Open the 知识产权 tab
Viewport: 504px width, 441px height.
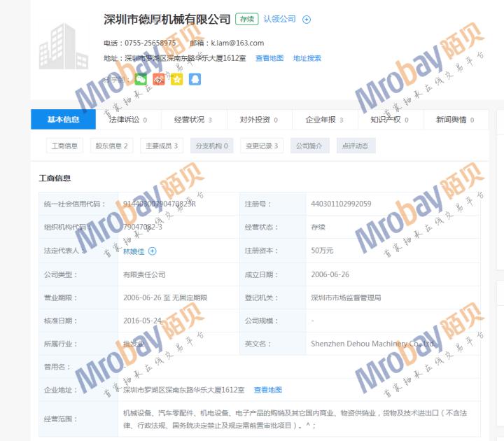[x=388, y=120]
